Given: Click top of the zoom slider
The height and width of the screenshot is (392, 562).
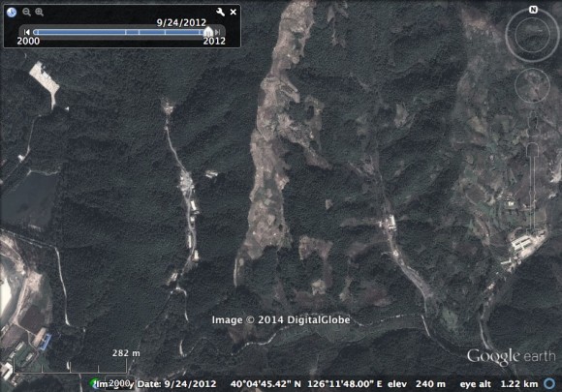Looking at the screenshot, I should [533, 148].
